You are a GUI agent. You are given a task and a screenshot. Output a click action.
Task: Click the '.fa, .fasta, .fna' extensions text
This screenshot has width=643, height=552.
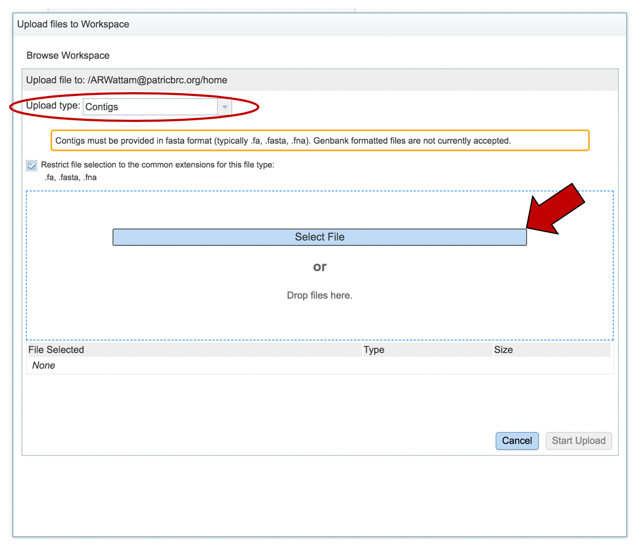(70, 177)
